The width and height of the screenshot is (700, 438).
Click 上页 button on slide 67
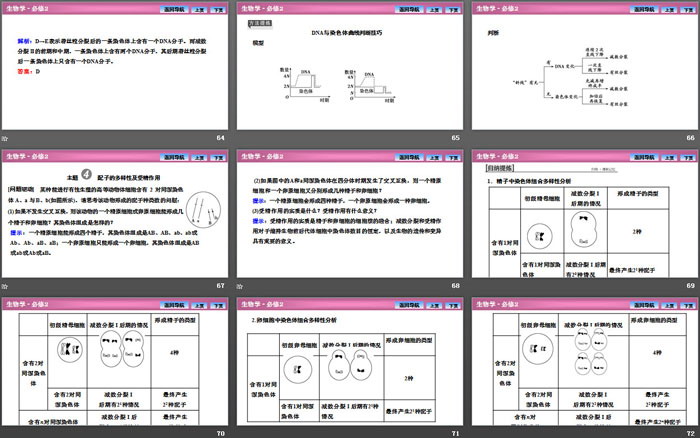(x=199, y=157)
